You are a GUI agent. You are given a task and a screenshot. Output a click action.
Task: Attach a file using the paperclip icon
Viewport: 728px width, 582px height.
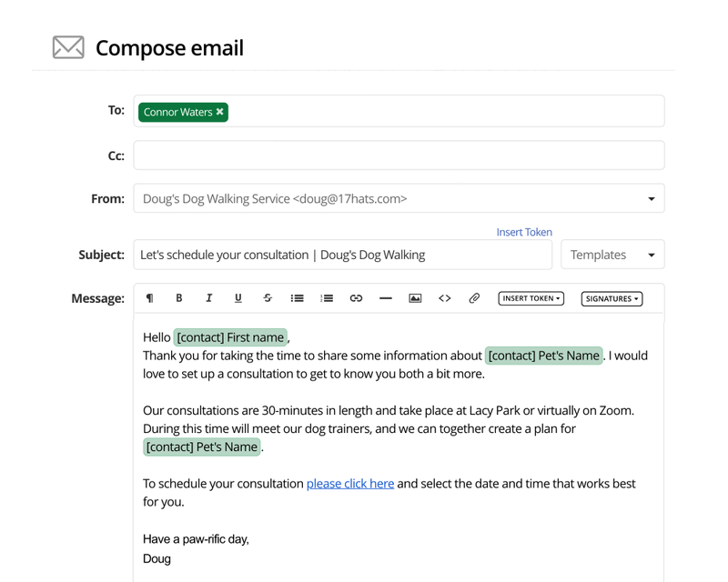[x=473, y=298]
